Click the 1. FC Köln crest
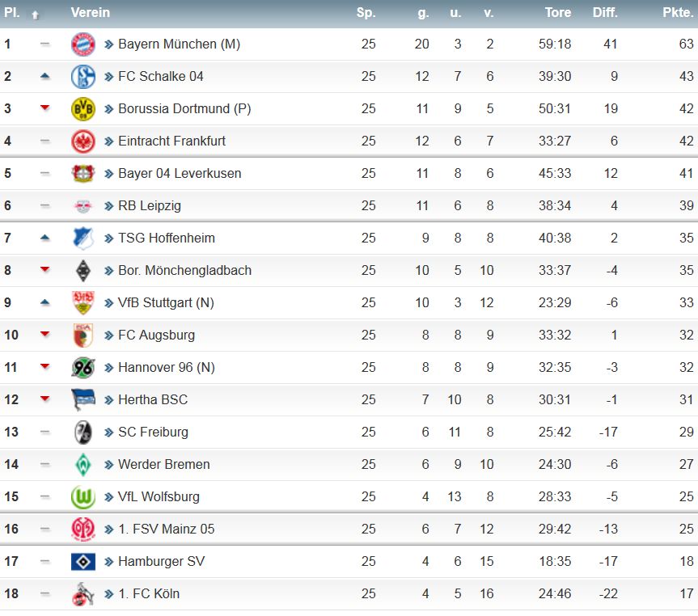 click(82, 593)
